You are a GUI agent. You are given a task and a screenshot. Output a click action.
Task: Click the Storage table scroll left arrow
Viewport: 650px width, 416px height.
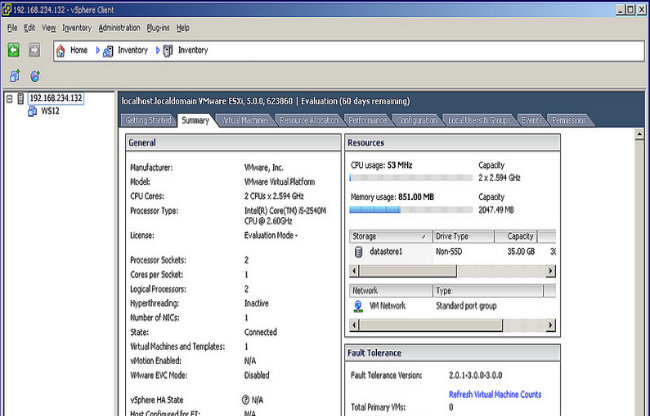point(354,271)
